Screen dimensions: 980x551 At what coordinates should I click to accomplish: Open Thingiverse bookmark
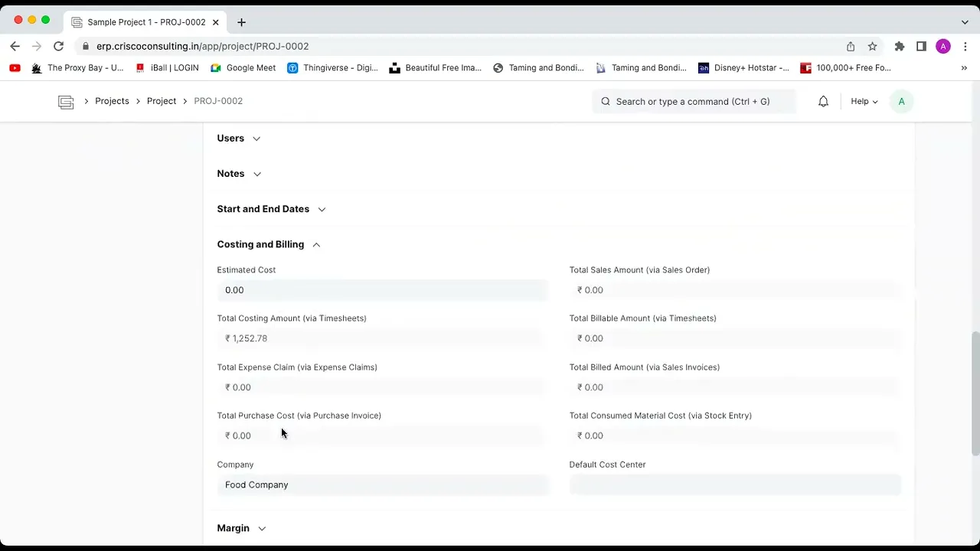[x=332, y=67]
